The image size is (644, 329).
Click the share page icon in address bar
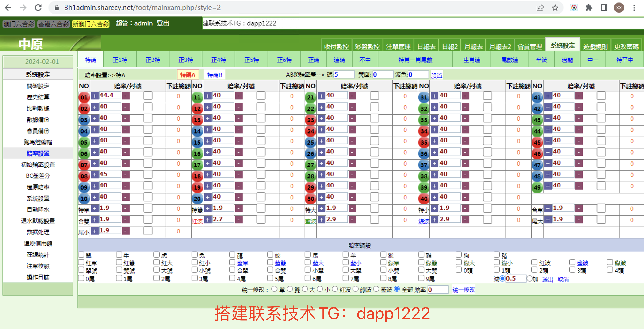point(540,8)
